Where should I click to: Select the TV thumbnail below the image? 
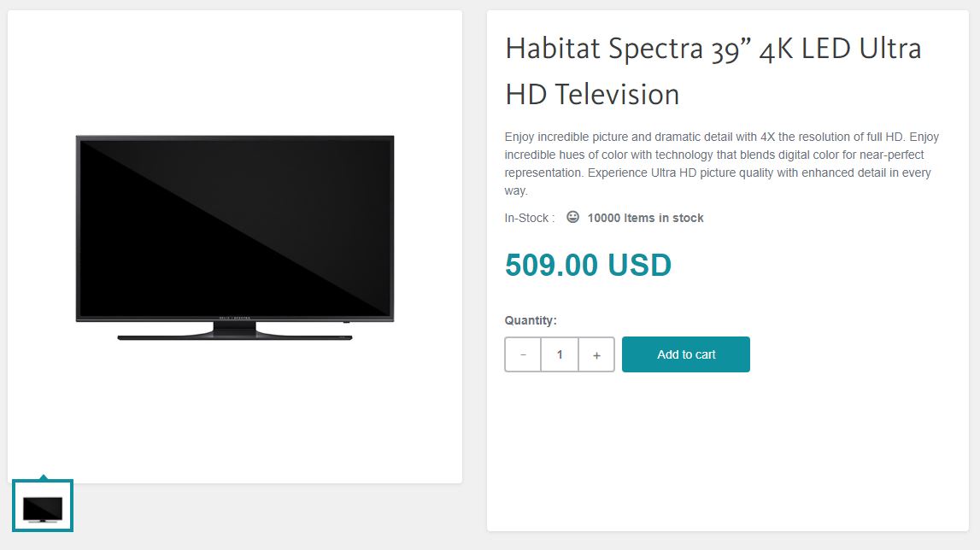point(43,506)
